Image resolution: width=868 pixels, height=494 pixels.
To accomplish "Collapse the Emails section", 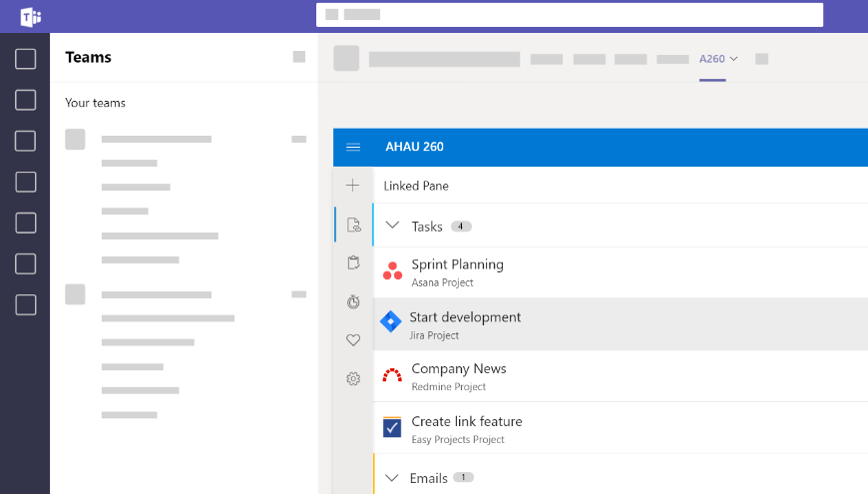I will [x=391, y=478].
